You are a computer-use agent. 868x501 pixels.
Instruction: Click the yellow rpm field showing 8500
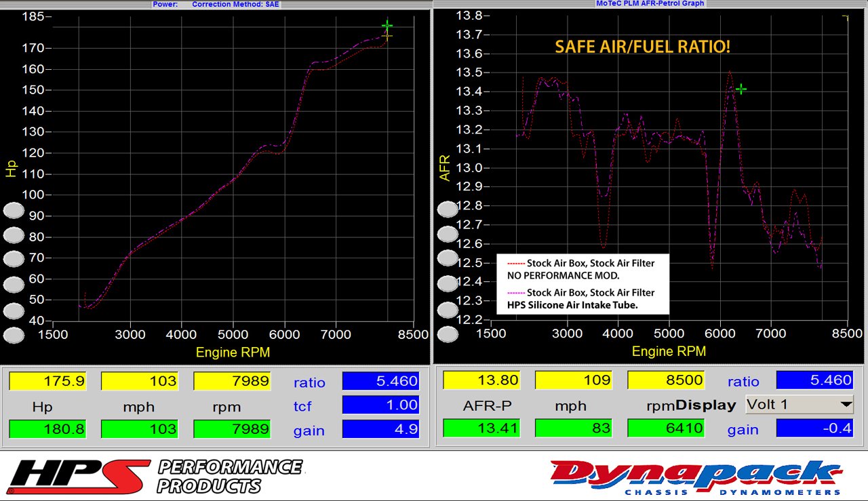tap(667, 380)
